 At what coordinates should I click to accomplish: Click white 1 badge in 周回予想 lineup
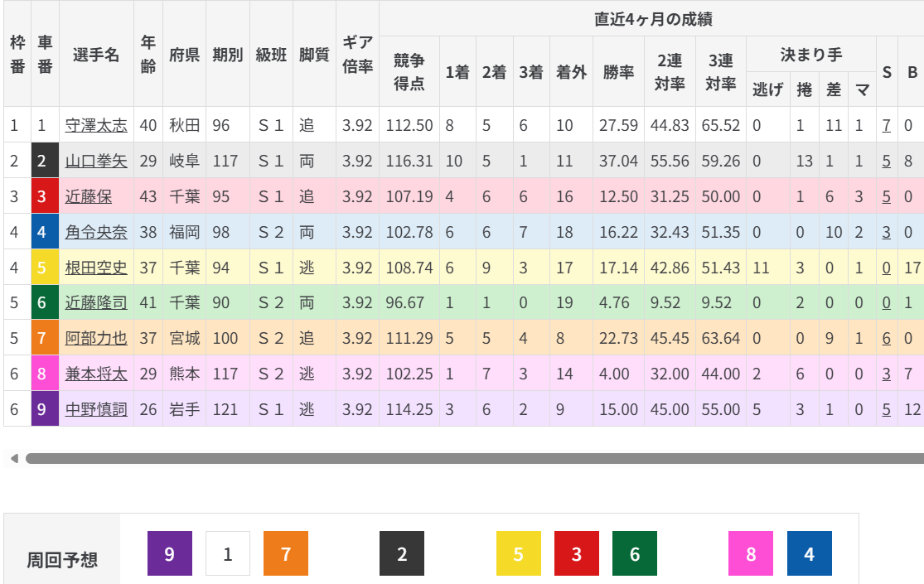point(228,553)
